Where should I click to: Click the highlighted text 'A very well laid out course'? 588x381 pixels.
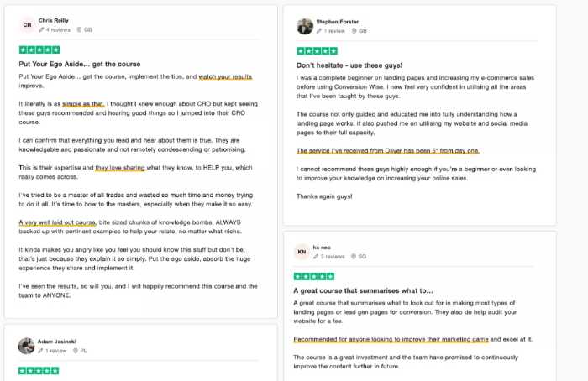pyautogui.click(x=58, y=222)
